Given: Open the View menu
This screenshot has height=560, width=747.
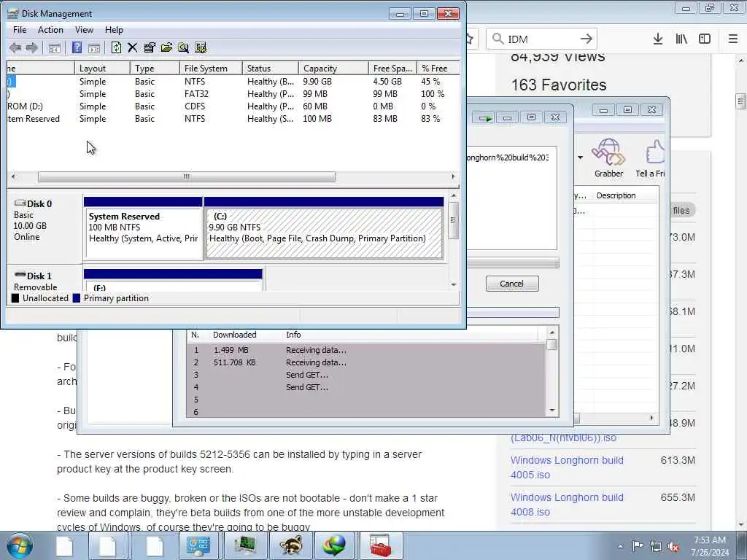Looking at the screenshot, I should (x=84, y=29).
